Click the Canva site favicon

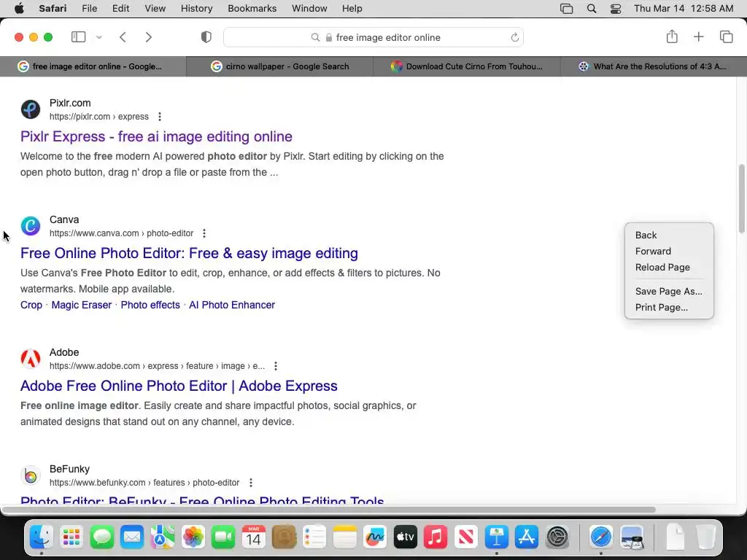31,226
